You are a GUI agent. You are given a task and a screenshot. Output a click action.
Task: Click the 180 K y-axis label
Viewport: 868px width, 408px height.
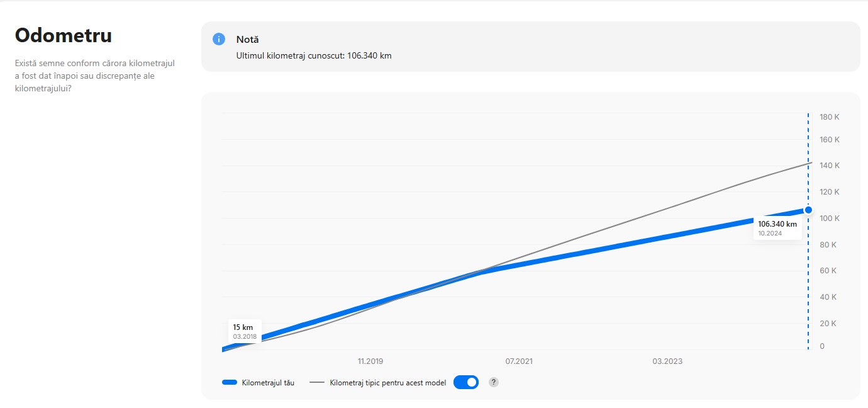tap(830, 117)
